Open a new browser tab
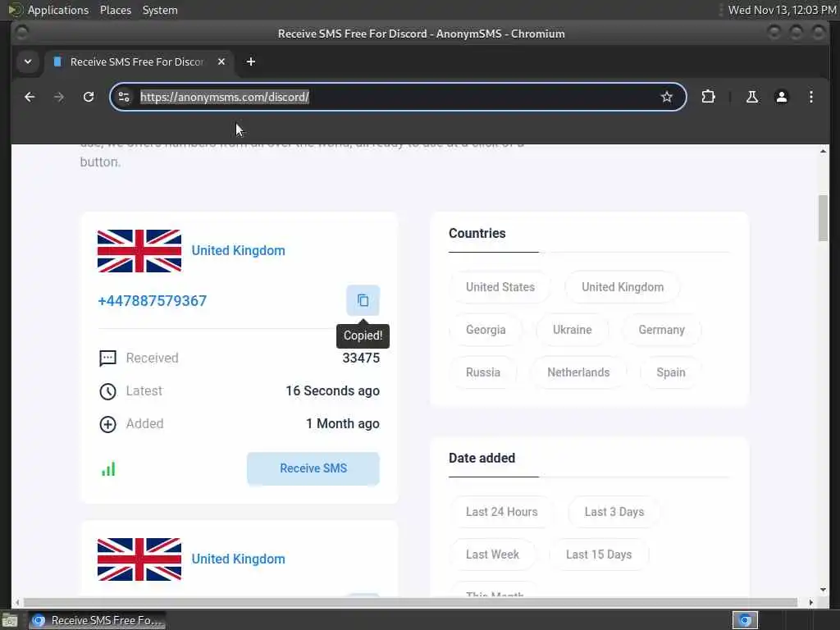840x630 pixels. pyautogui.click(x=251, y=62)
